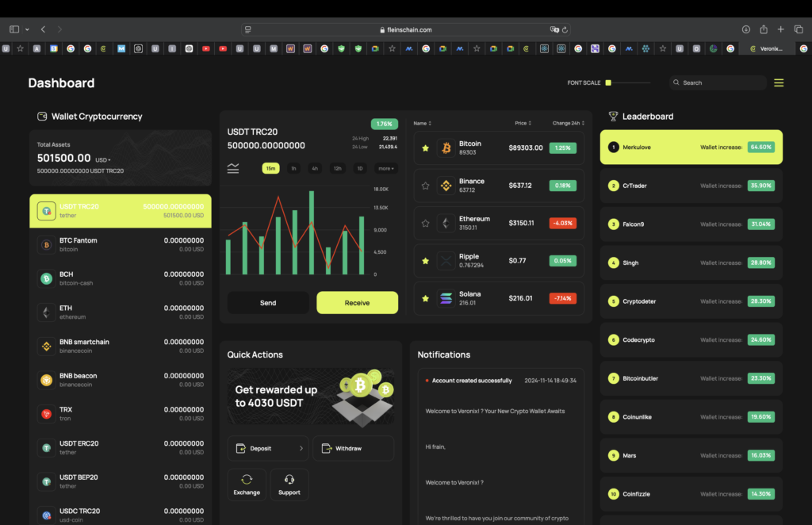Open the yellow hamburger menu icon
The image size is (812, 525).
pyautogui.click(x=779, y=82)
